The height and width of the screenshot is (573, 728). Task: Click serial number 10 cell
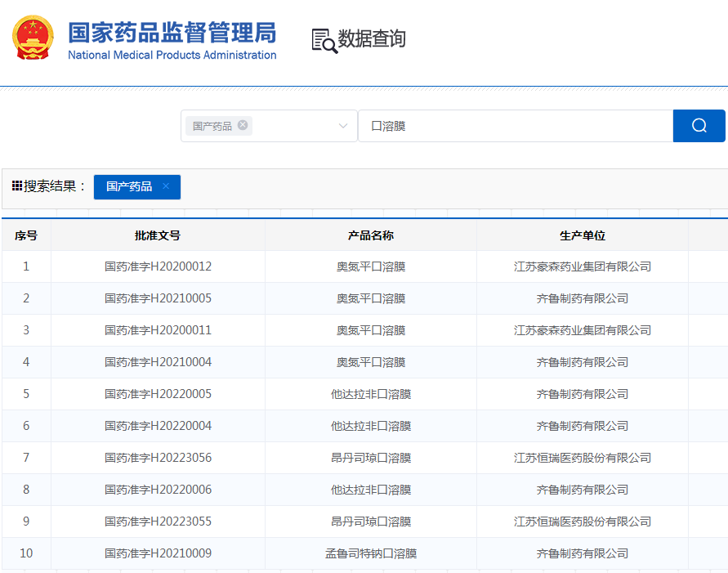click(26, 553)
